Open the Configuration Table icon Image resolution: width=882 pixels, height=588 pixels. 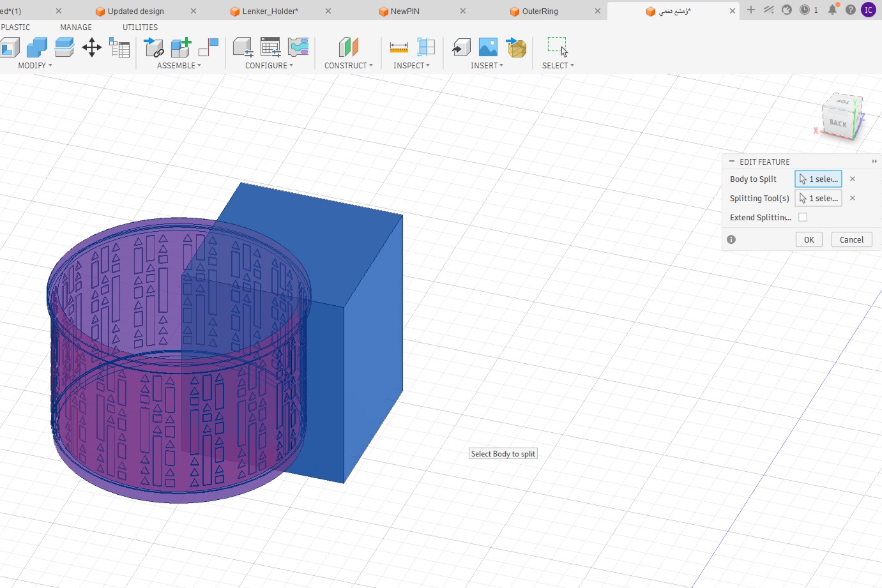click(x=270, y=47)
